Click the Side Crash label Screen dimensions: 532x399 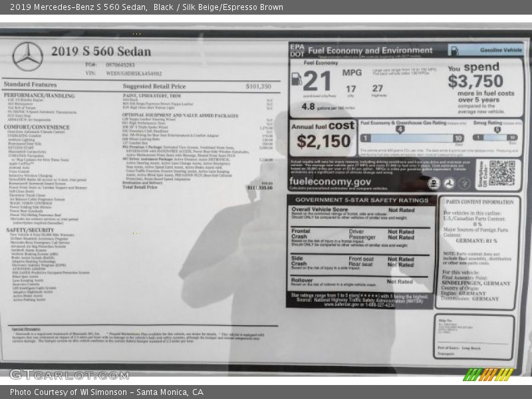[299, 261]
